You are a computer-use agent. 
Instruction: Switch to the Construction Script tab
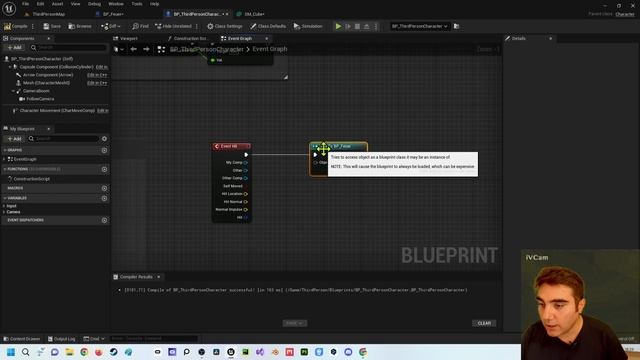188,38
